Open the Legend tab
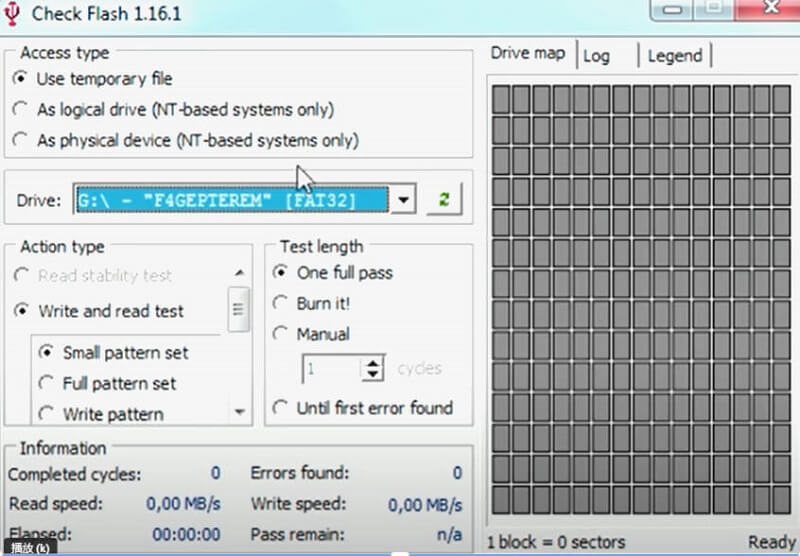This screenshot has height=556, width=800. coord(675,56)
